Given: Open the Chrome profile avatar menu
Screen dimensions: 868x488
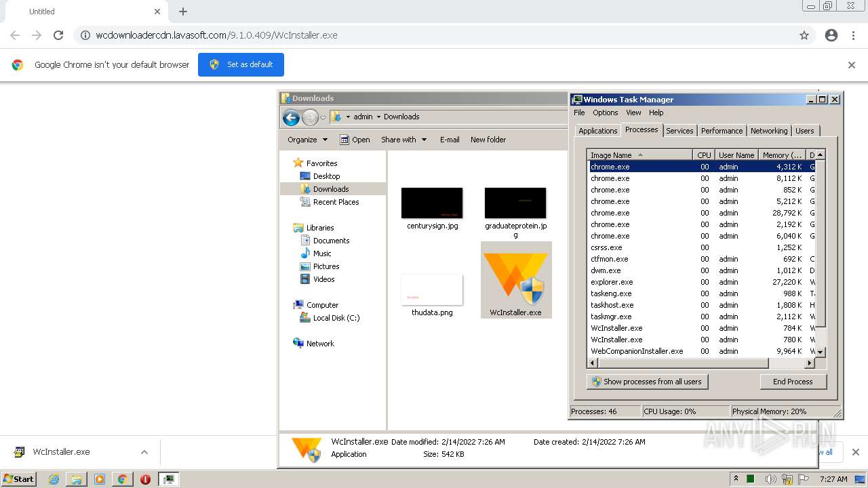Looking at the screenshot, I should pos(831,35).
